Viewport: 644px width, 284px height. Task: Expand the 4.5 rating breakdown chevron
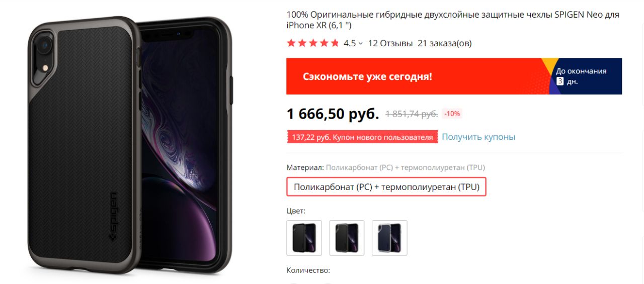coord(361,44)
